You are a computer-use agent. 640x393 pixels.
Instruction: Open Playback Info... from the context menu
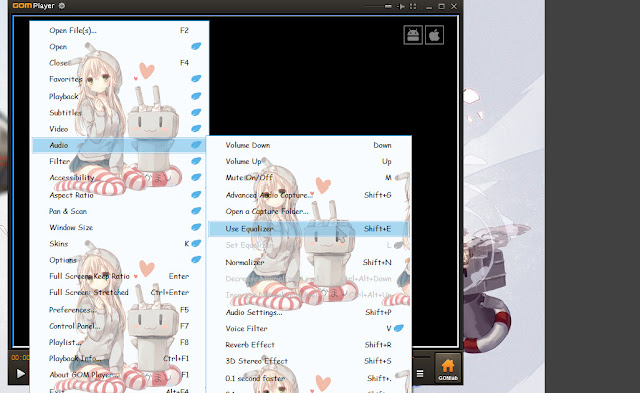pos(118,358)
